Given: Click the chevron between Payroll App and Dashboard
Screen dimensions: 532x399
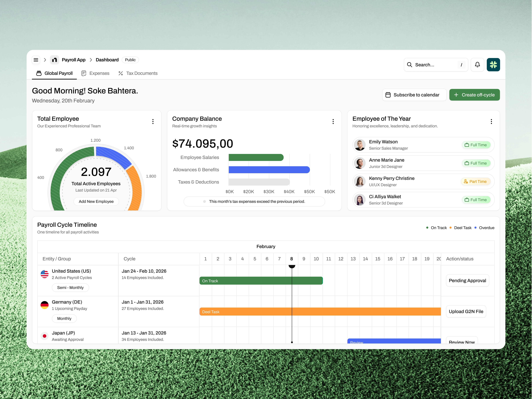Looking at the screenshot, I should coord(91,60).
